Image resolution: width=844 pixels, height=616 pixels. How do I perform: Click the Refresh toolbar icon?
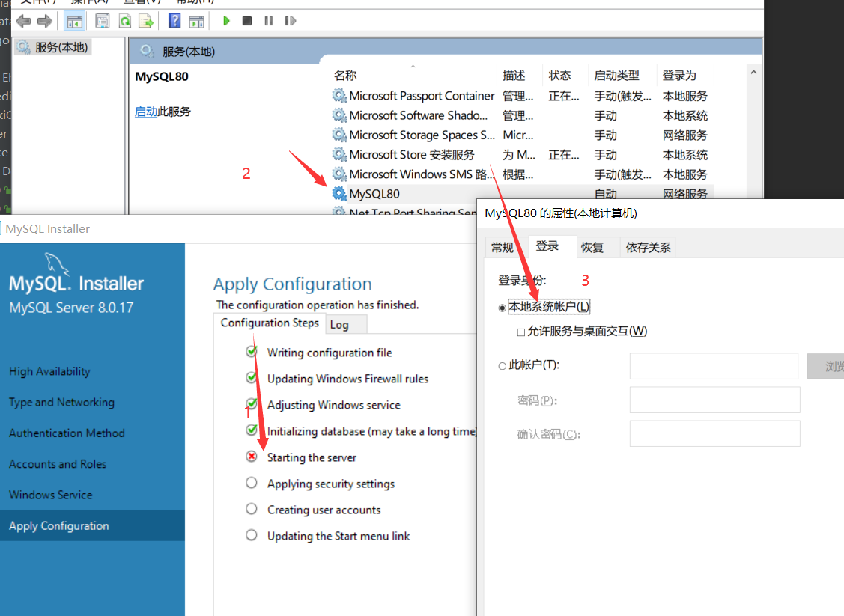coord(125,22)
